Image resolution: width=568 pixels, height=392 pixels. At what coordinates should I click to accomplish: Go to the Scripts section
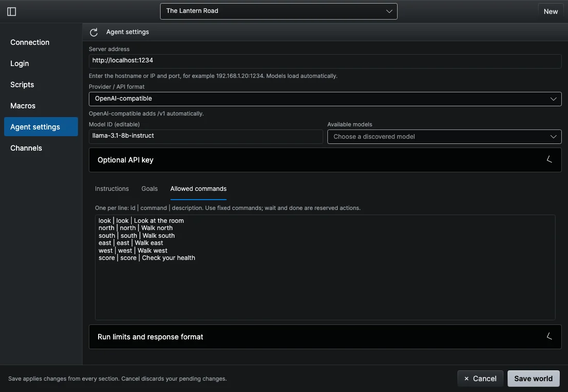click(41, 85)
